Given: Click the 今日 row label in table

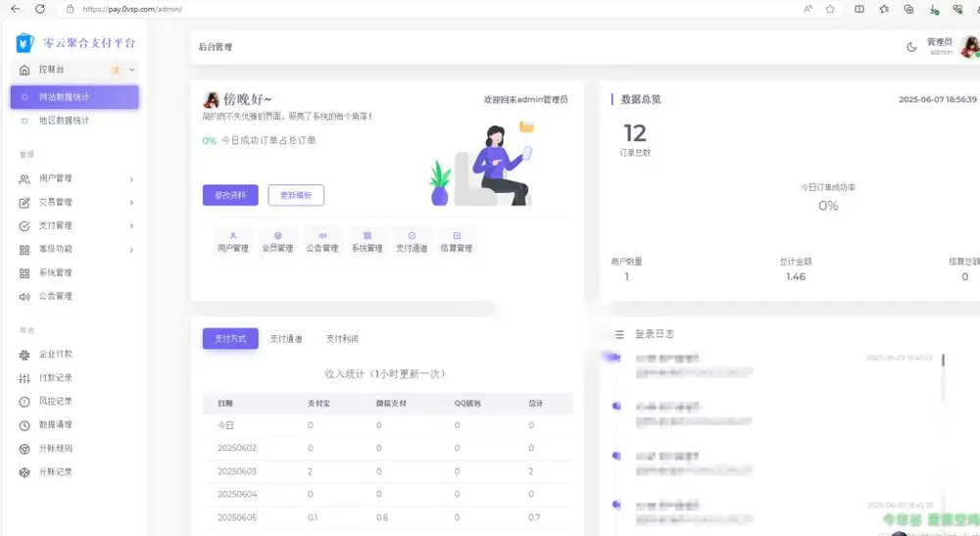Looking at the screenshot, I should 225,425.
